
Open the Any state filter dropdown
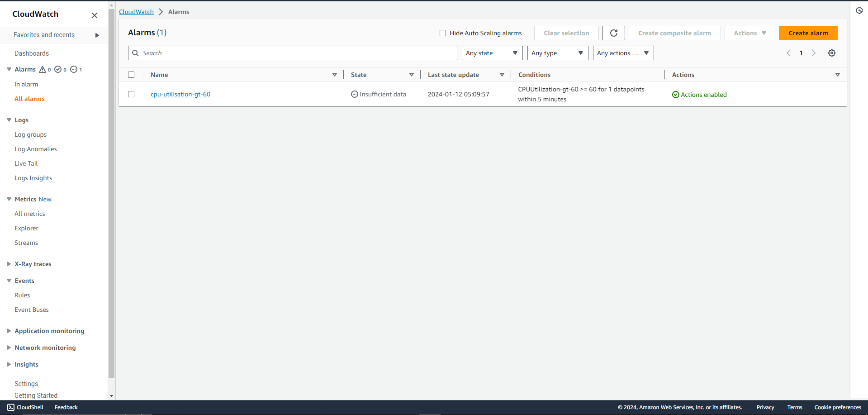coord(492,53)
